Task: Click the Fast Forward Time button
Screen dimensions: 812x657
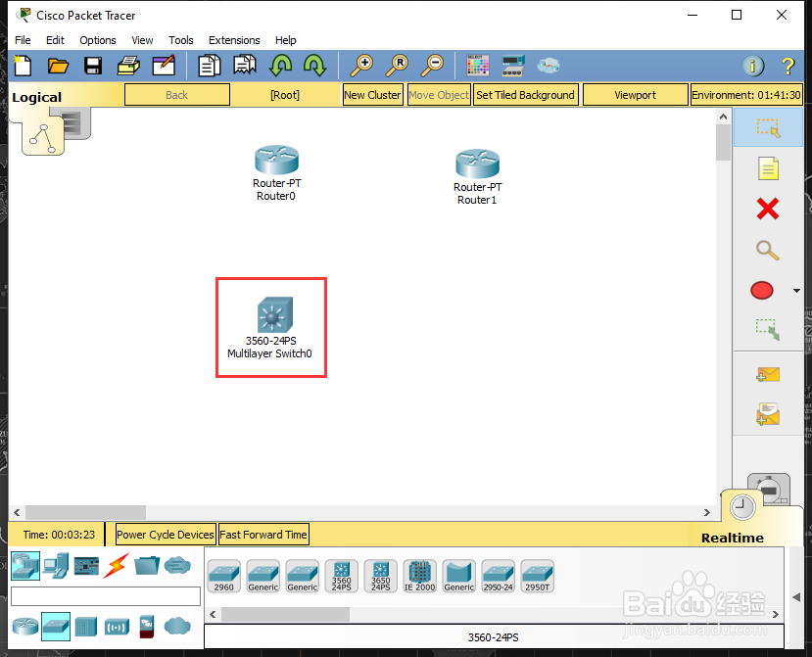Action: pos(263,535)
